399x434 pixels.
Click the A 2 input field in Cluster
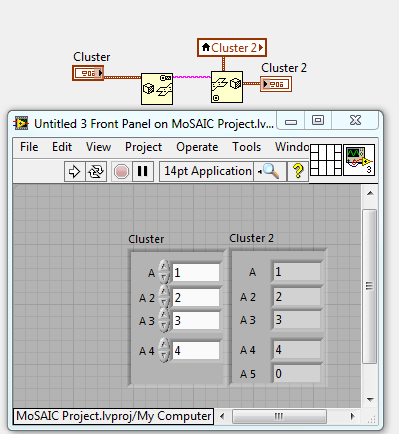[196, 297]
